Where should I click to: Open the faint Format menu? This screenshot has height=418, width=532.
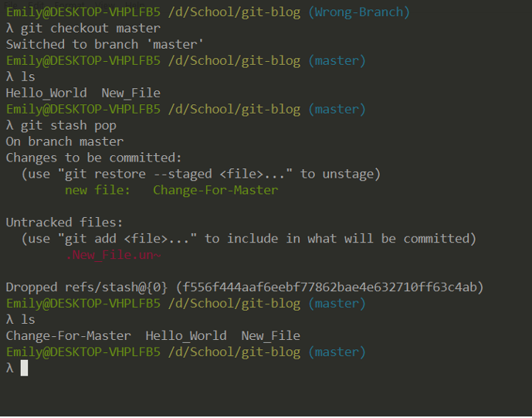(69, 5)
